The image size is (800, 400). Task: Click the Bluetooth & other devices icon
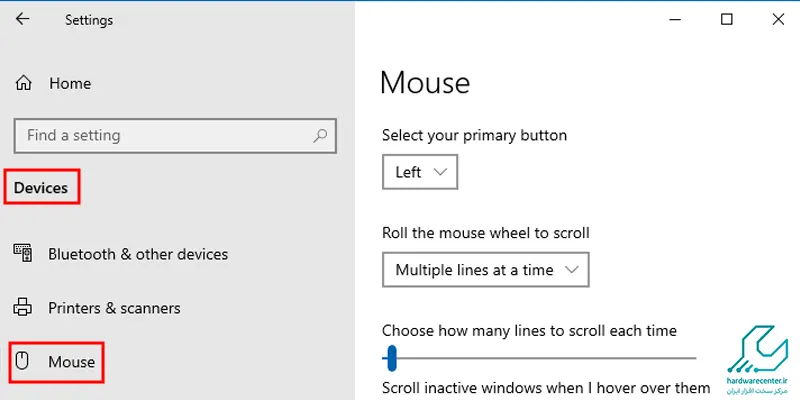pyautogui.click(x=24, y=254)
